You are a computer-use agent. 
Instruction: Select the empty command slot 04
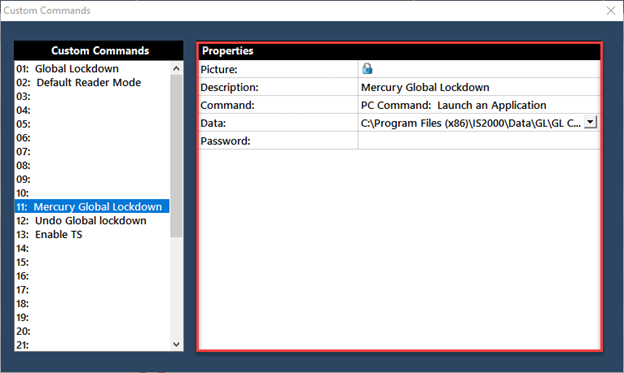tap(92, 110)
